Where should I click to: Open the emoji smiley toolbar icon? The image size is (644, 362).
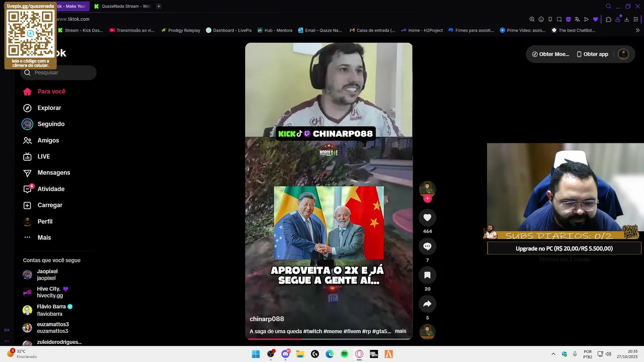(541, 19)
